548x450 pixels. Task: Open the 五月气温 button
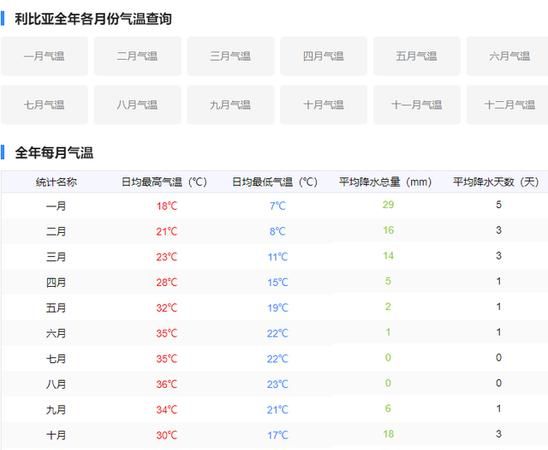click(x=417, y=56)
